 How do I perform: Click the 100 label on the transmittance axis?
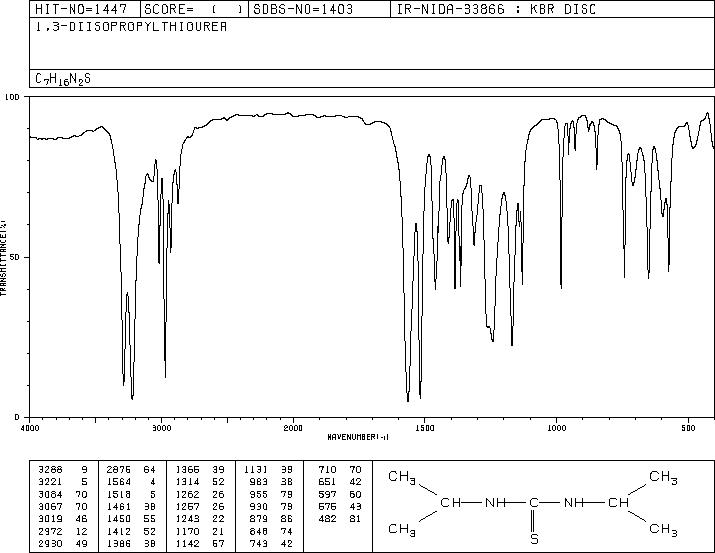[12, 97]
